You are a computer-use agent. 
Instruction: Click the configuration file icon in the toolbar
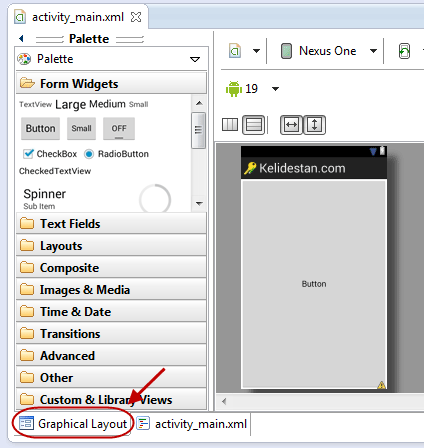coord(235,51)
